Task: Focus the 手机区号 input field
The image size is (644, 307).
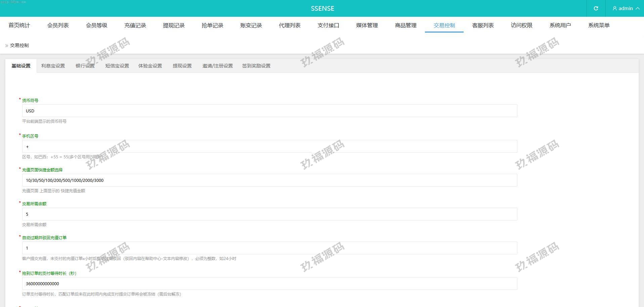Action: [269, 147]
